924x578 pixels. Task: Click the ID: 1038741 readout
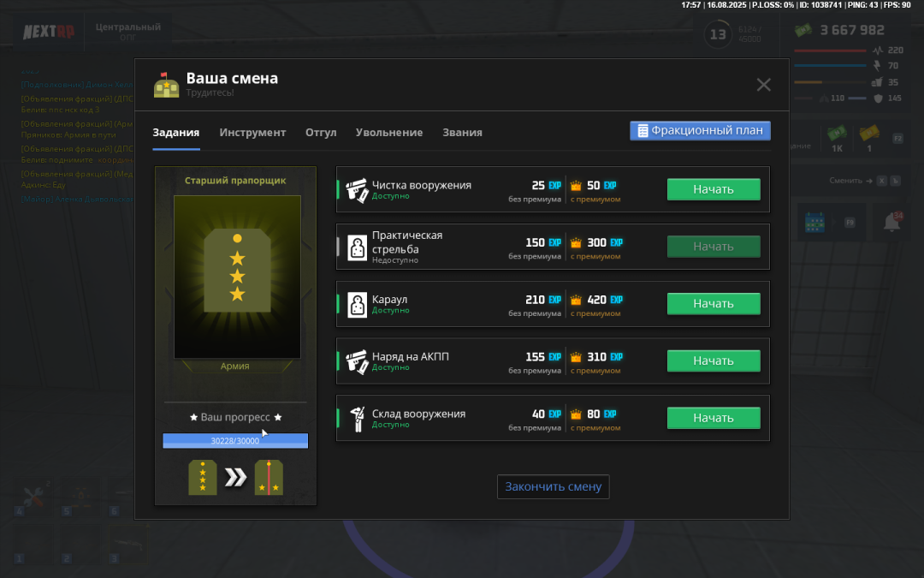point(820,5)
